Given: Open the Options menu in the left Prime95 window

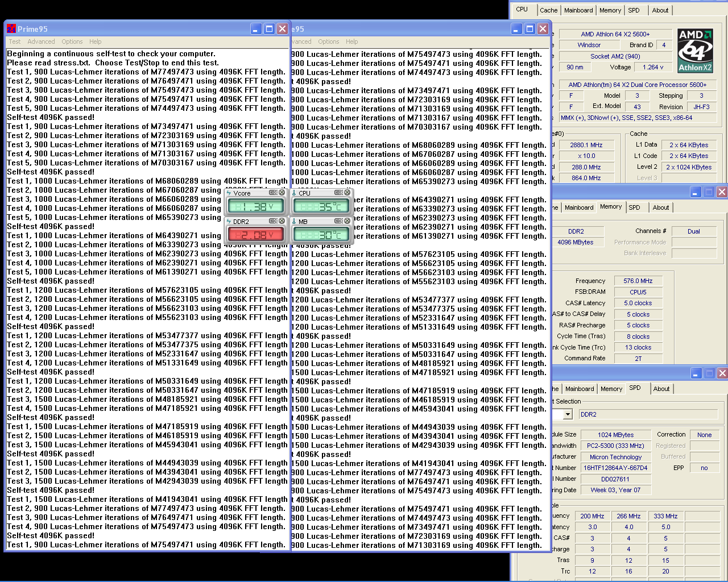Looking at the screenshot, I should click(x=72, y=41).
